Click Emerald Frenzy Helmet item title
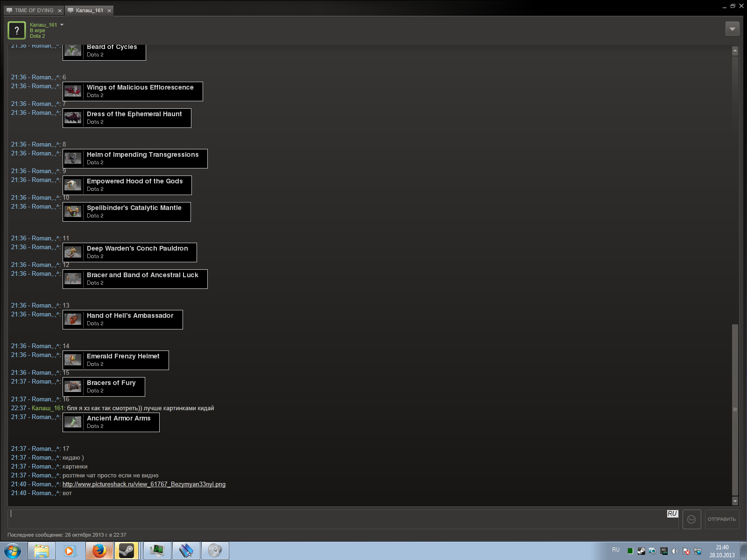Screen dimensions: 747x560 point(123,356)
